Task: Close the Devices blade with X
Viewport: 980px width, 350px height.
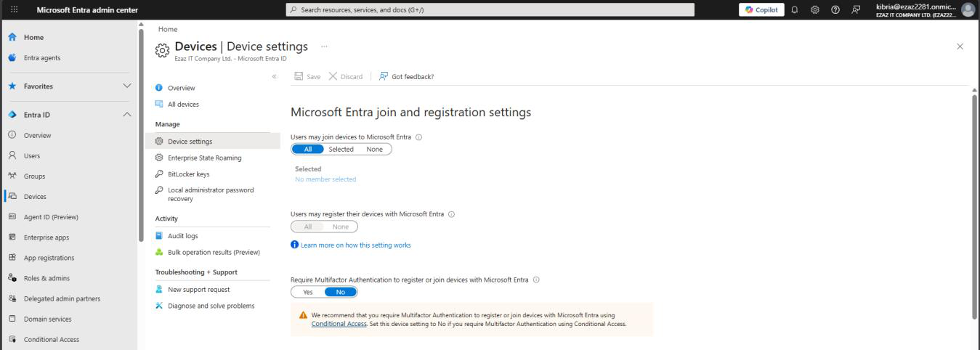Action: (960, 46)
